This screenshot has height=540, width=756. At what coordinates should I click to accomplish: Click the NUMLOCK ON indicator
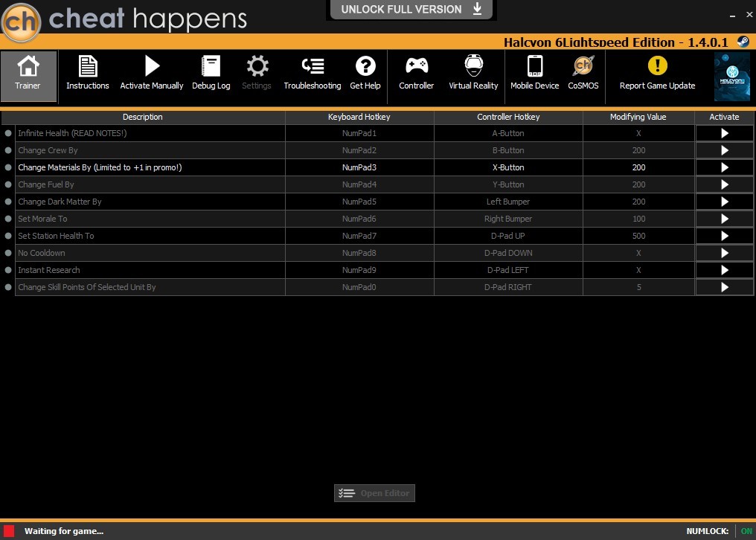coord(746,531)
